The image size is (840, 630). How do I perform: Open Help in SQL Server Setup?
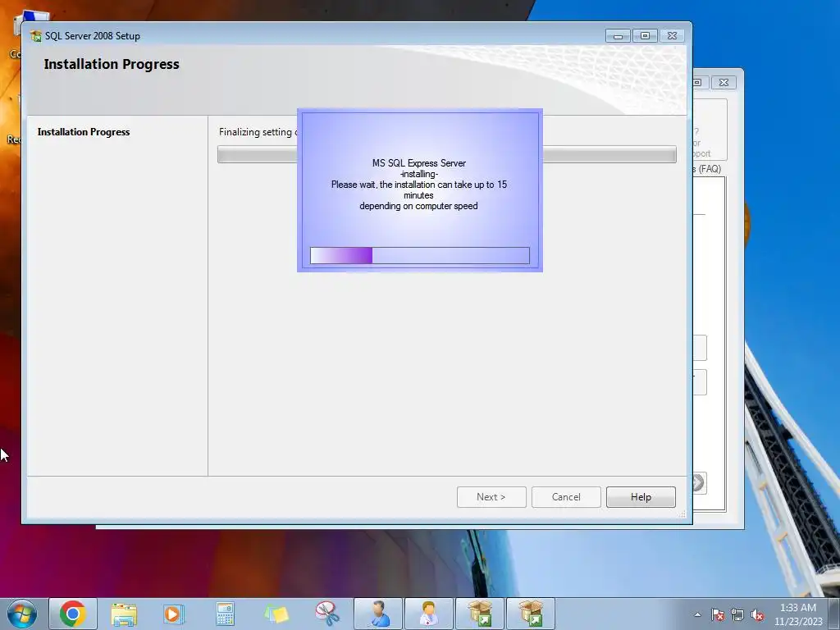[641, 497]
